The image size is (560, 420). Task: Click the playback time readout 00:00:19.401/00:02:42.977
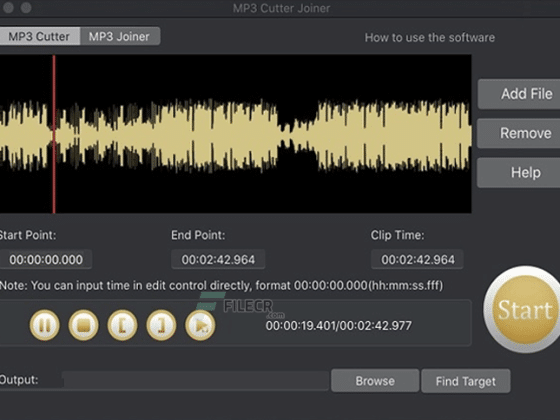(339, 325)
